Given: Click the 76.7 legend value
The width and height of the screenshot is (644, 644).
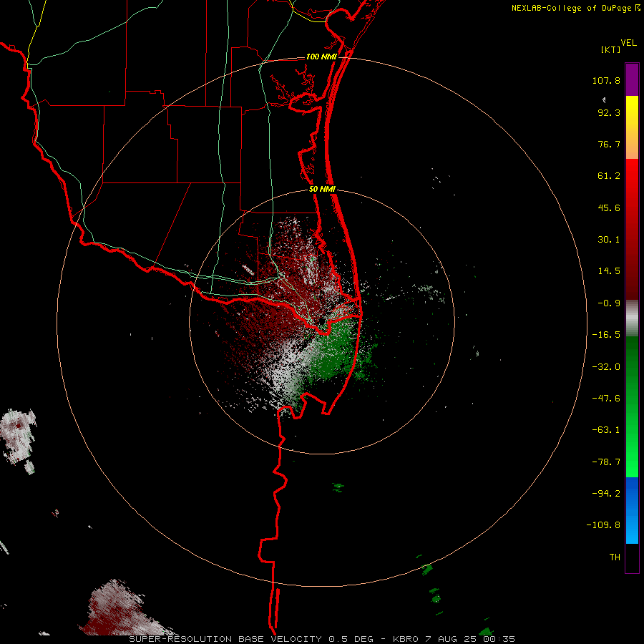Looking at the screenshot, I should coord(609,144).
